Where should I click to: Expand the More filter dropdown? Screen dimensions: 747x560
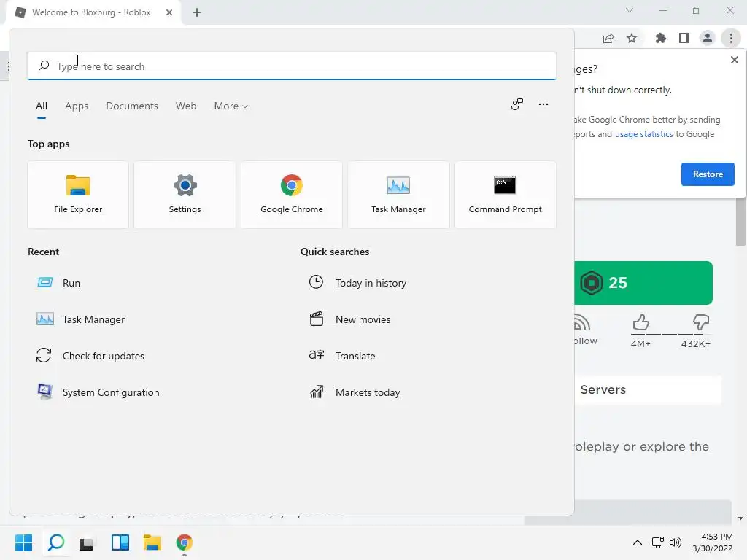point(231,106)
